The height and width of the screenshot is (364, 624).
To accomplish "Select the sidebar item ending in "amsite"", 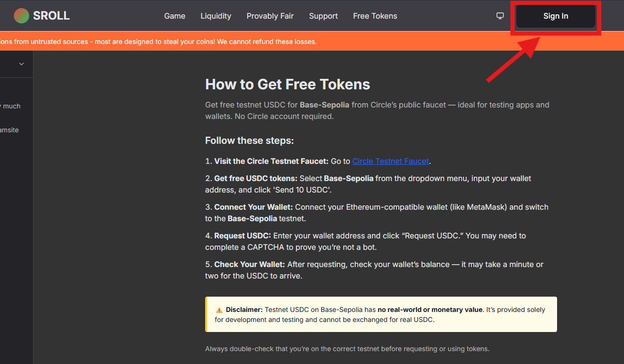I will [x=10, y=130].
